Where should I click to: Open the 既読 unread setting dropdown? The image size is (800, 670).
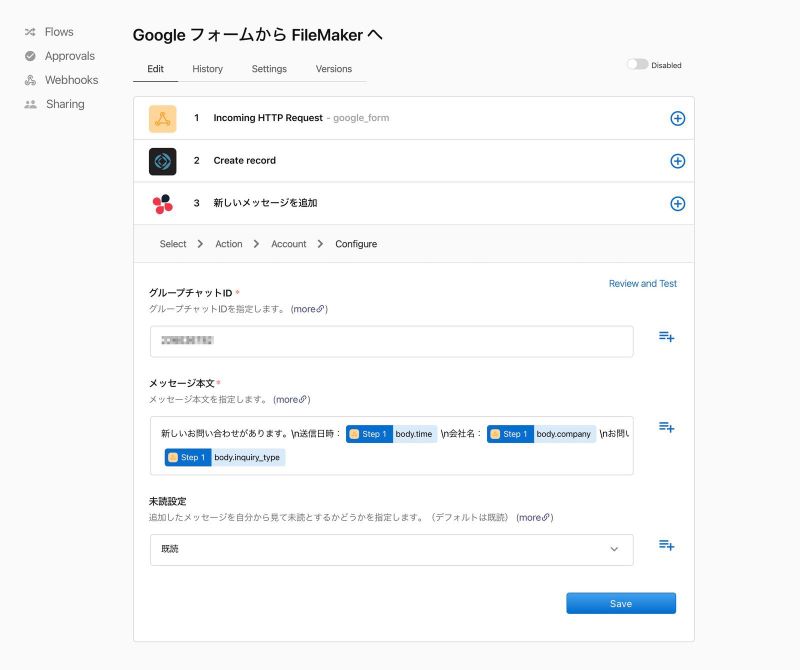click(x=391, y=550)
